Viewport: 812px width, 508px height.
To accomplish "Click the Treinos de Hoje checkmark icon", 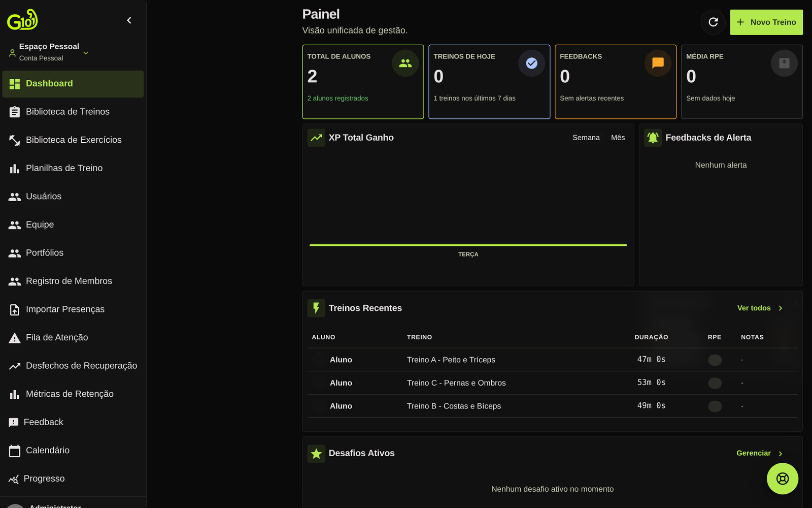I will pos(531,63).
